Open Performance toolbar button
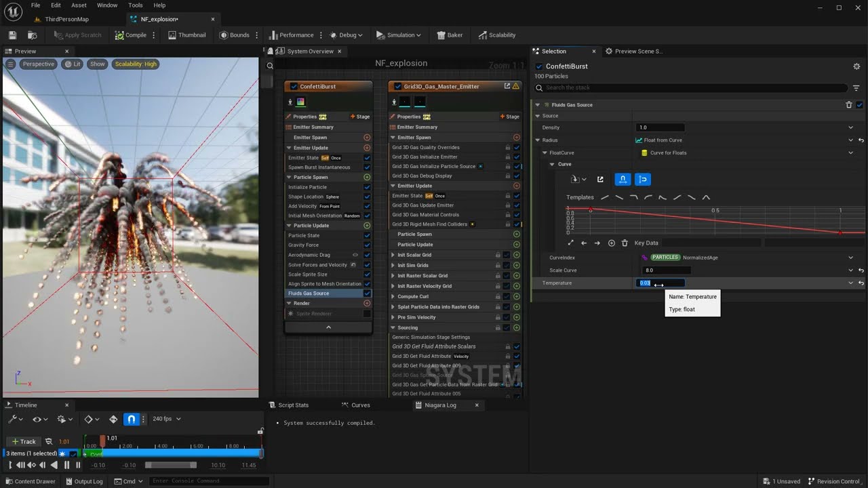 (291, 35)
